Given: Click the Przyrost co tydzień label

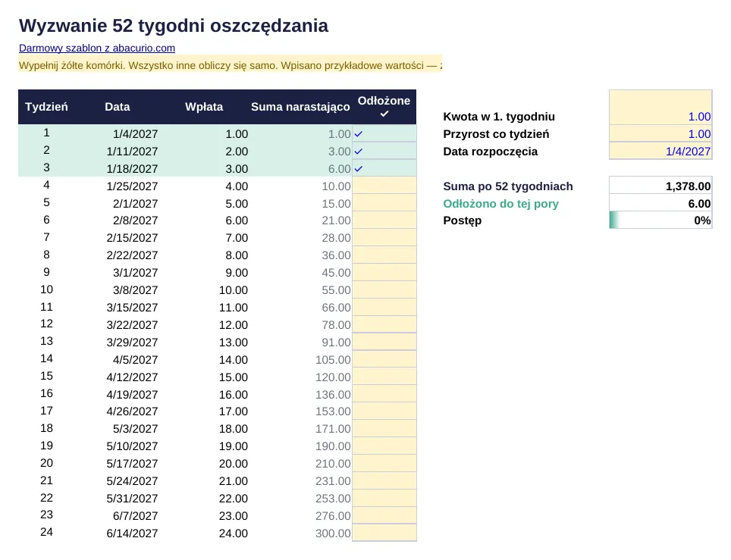Looking at the screenshot, I should tap(496, 134).
